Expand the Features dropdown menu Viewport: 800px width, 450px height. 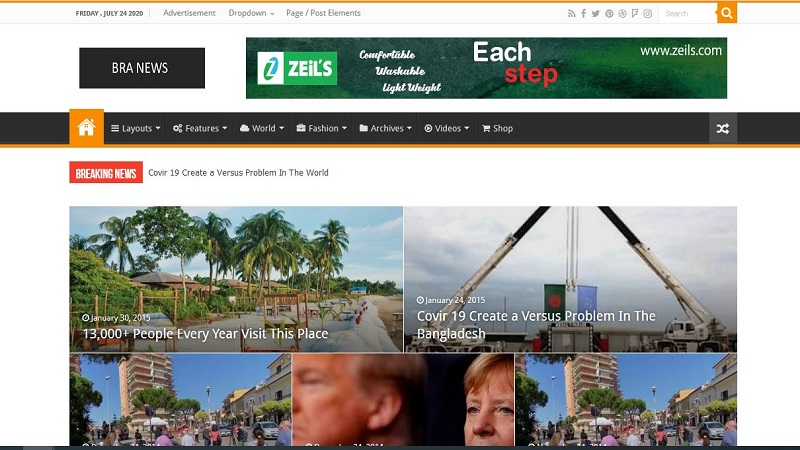[199, 128]
